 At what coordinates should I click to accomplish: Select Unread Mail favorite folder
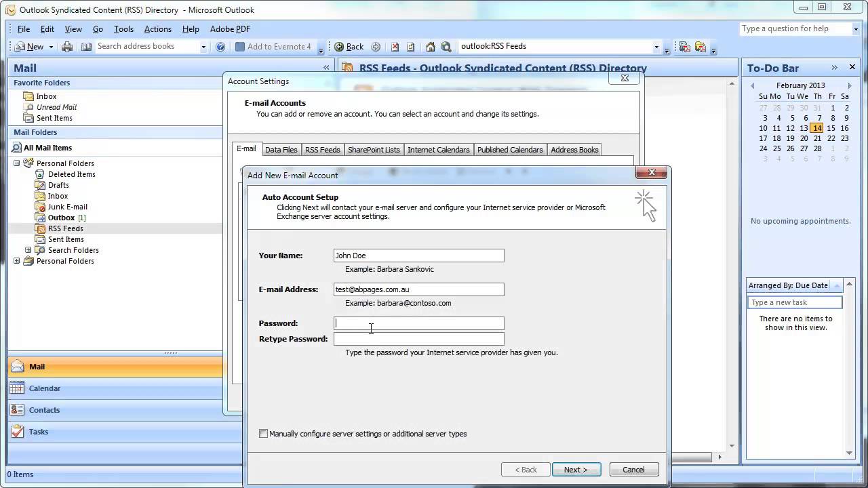click(x=56, y=107)
